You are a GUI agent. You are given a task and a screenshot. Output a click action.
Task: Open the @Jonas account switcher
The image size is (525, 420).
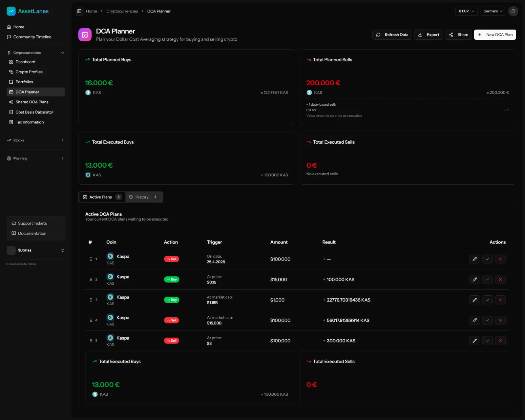point(35,250)
